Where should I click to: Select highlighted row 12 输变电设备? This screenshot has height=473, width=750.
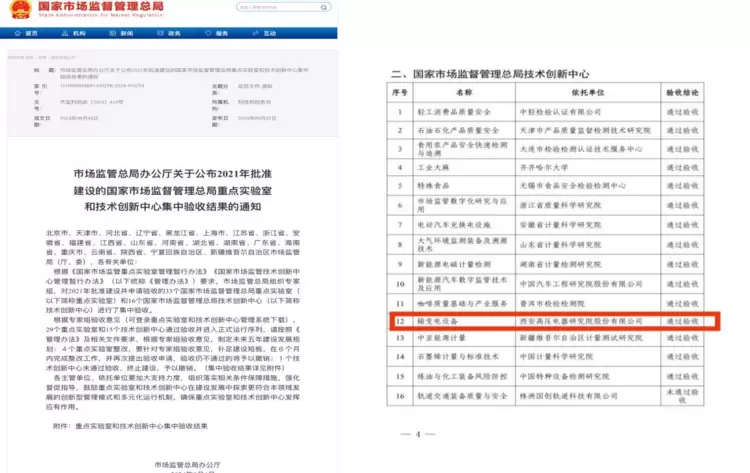554,321
